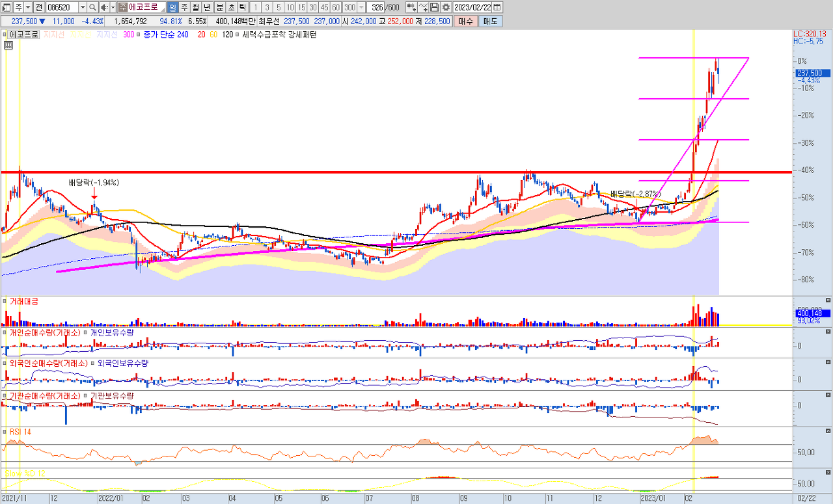The width and height of the screenshot is (833, 504).
Task: Click the speaker sound icon in toolbar
Action: pos(104,7)
